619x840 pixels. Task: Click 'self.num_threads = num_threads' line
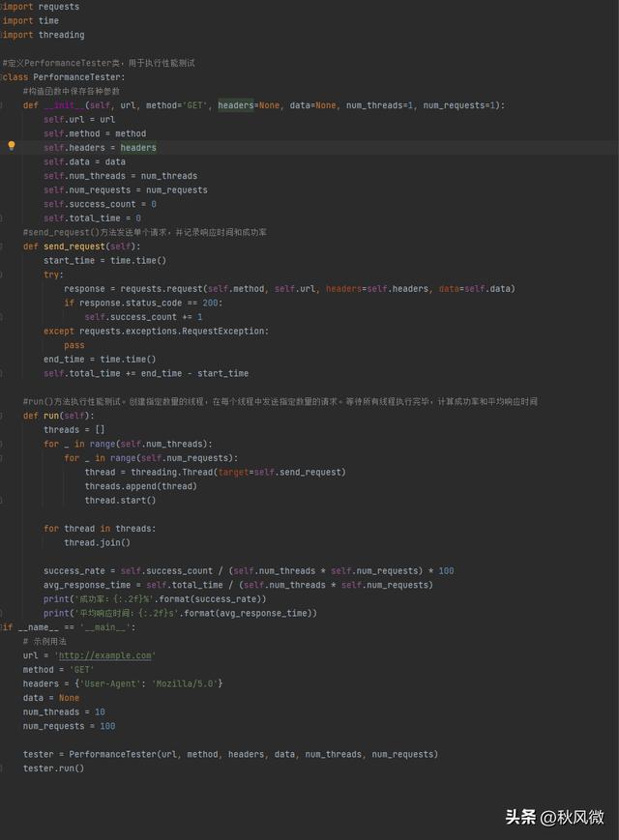[x=121, y=176]
